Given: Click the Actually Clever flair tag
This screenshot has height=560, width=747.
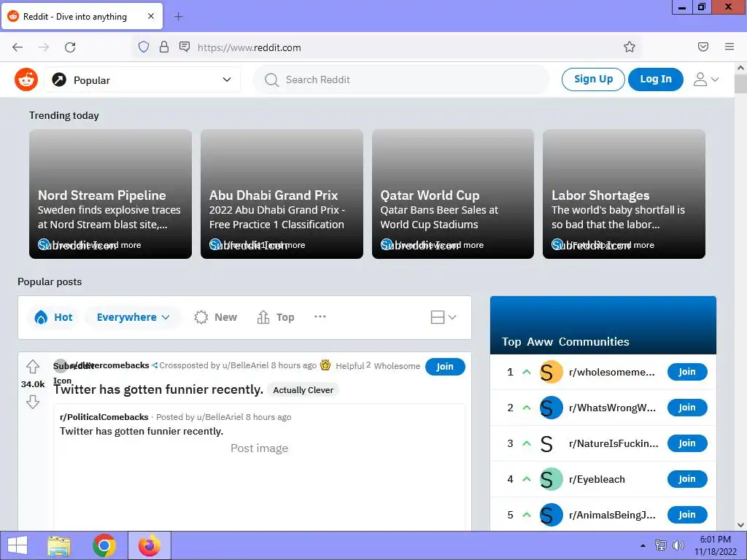Looking at the screenshot, I should (x=303, y=390).
